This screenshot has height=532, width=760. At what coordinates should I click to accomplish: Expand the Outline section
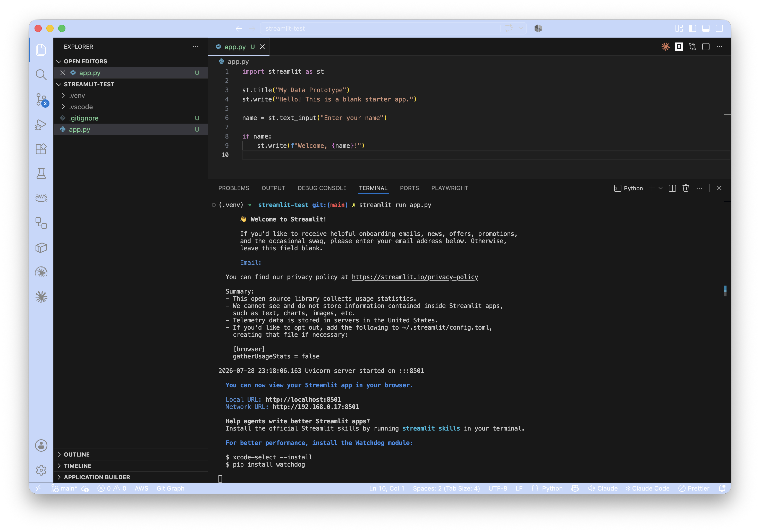tap(130, 454)
